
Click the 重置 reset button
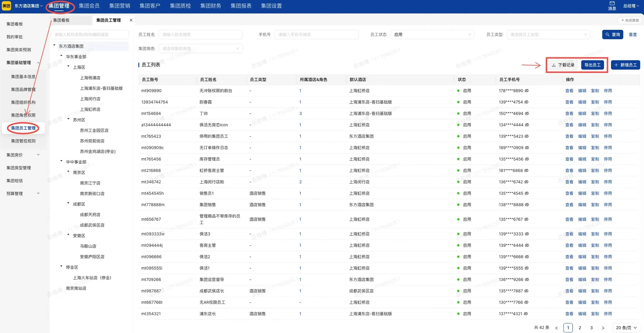pyautogui.click(x=633, y=34)
